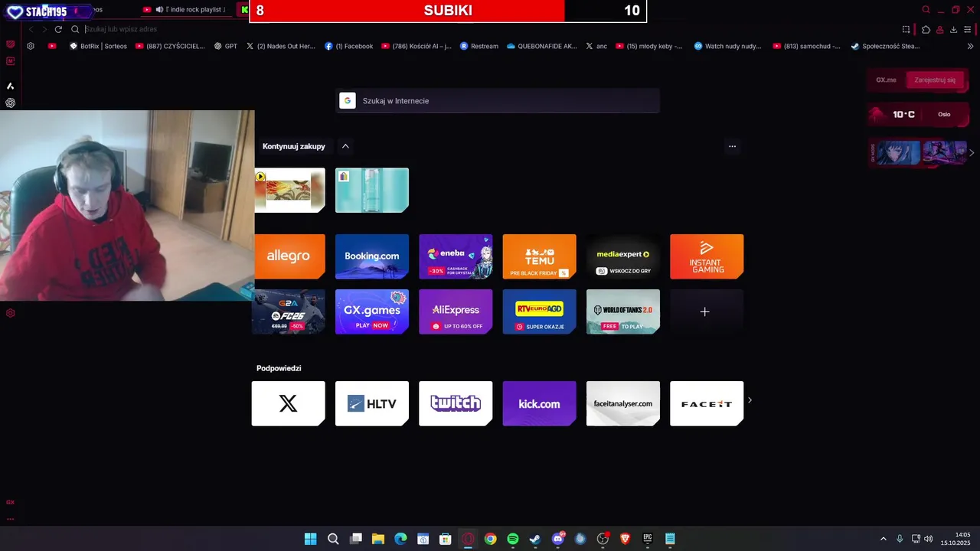Show more suggestions with right chevron
Image resolution: width=980 pixels, height=551 pixels.
point(750,400)
